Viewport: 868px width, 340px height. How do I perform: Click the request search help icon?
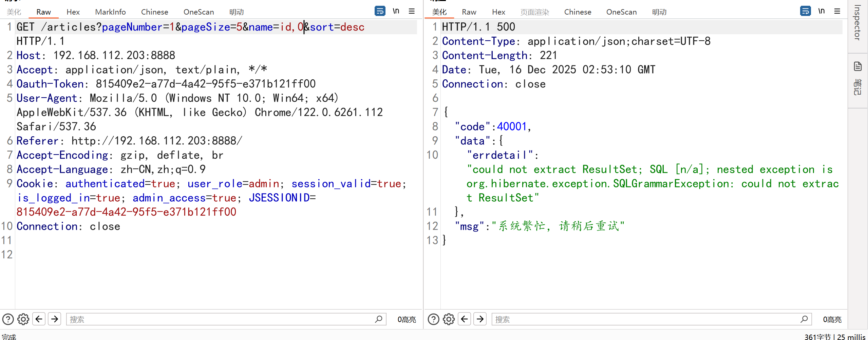[8, 319]
